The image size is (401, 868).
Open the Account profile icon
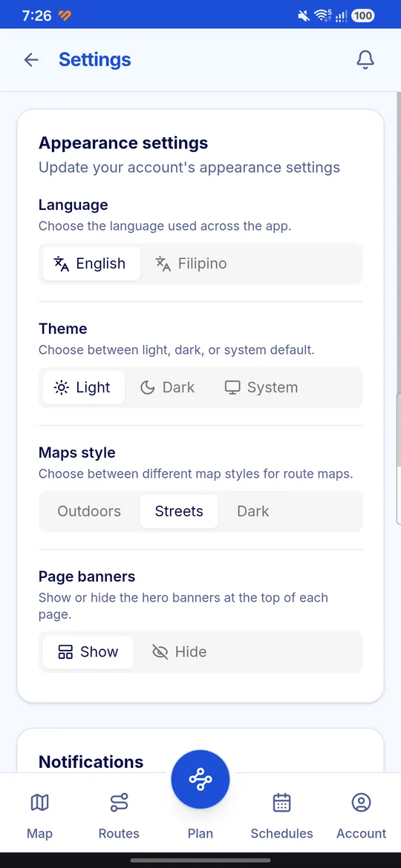tap(361, 802)
